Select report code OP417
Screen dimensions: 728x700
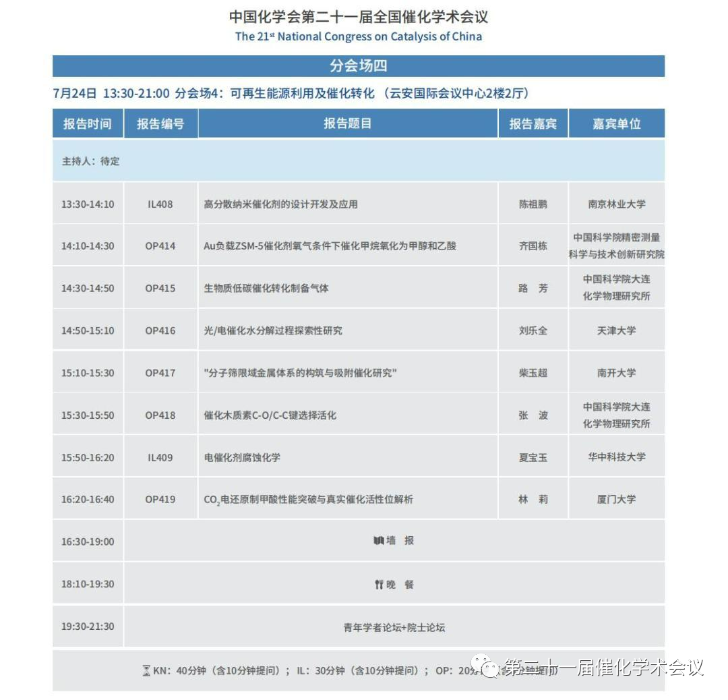[160, 373]
